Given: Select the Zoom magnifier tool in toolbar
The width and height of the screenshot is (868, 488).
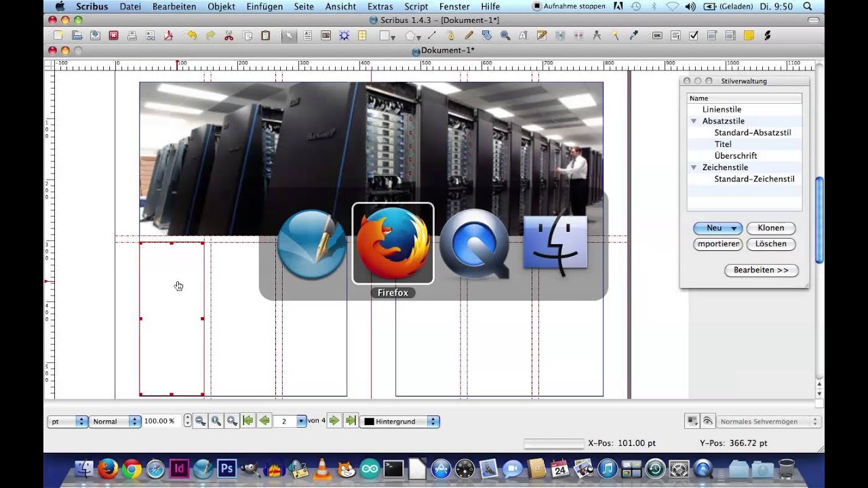Looking at the screenshot, I should pos(505,35).
